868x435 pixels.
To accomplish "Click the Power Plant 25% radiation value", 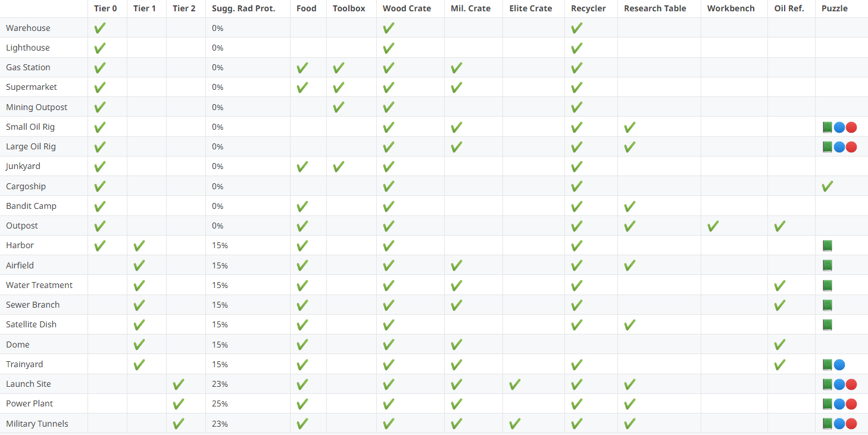I will click(220, 403).
